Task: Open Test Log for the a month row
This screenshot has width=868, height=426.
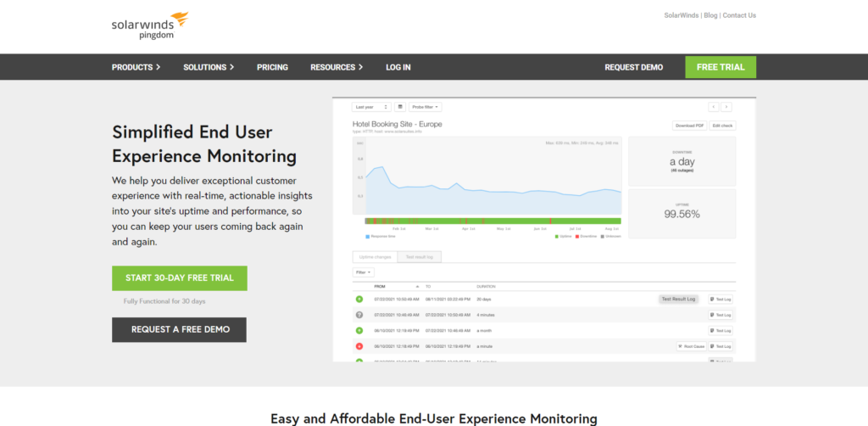Action: pos(721,331)
